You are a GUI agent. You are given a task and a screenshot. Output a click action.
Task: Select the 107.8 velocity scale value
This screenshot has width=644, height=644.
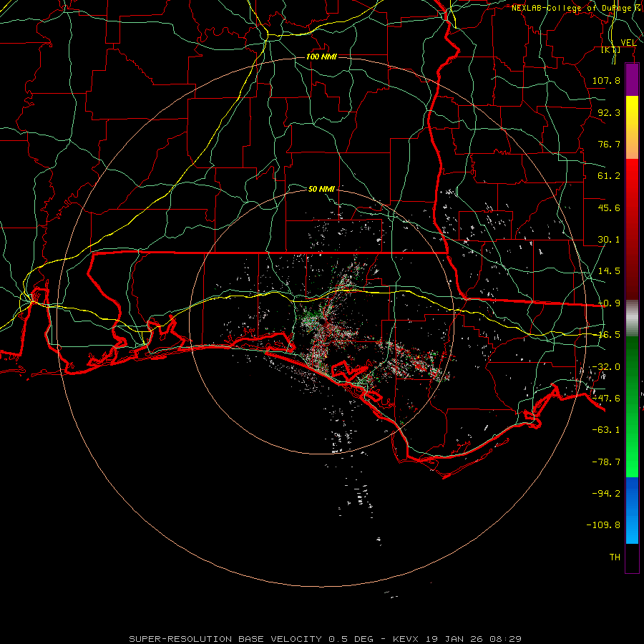tap(606, 80)
